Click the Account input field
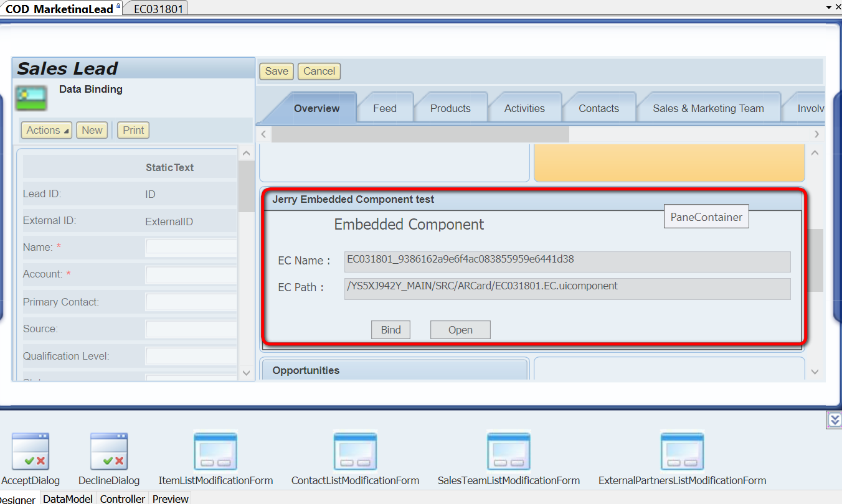The image size is (842, 504). coord(191,274)
